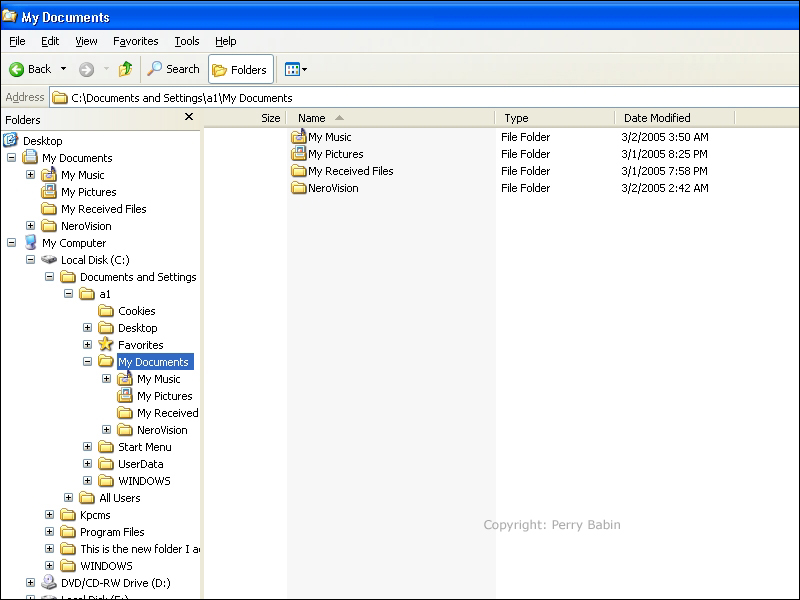Screen dimensions: 800x600
Task: Sort by the Name column header
Action: 390,118
